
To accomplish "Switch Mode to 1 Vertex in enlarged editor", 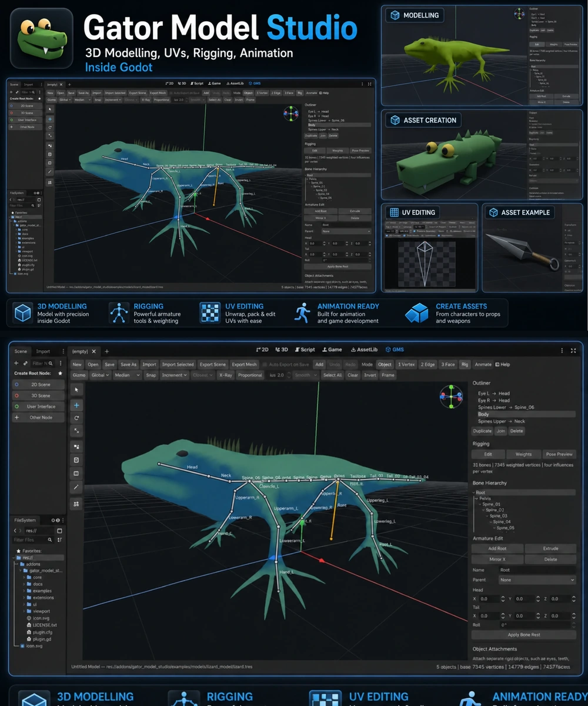I will 406,364.
